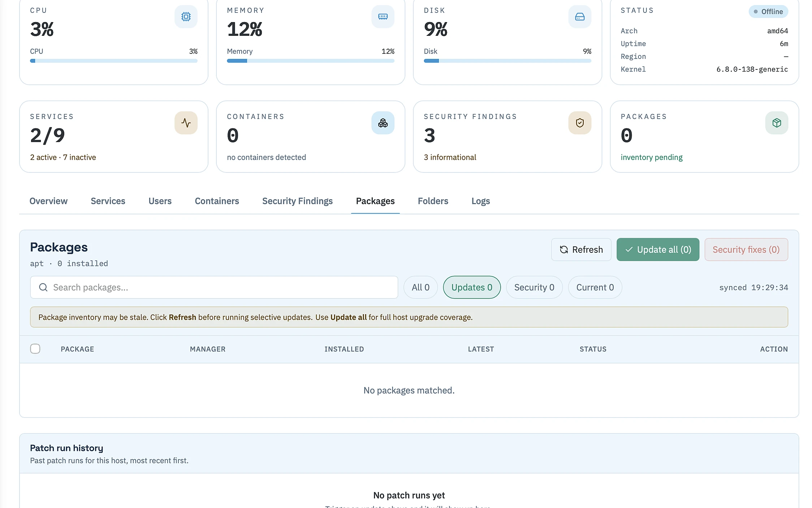Viewport: 812px width, 508px height.
Task: Select the Packages tab
Action: pos(375,201)
